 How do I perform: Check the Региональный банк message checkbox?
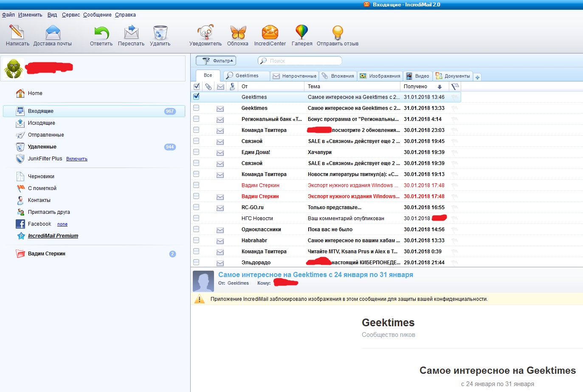point(196,119)
